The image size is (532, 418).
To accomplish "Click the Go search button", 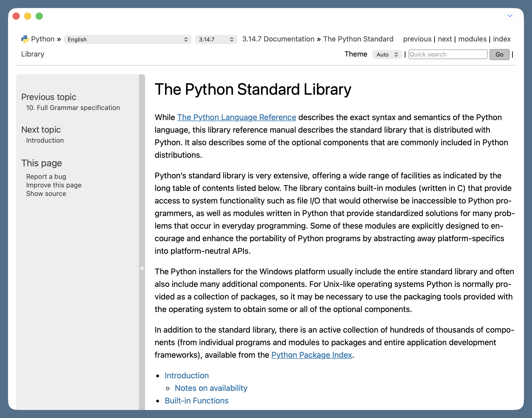I will 499,55.
